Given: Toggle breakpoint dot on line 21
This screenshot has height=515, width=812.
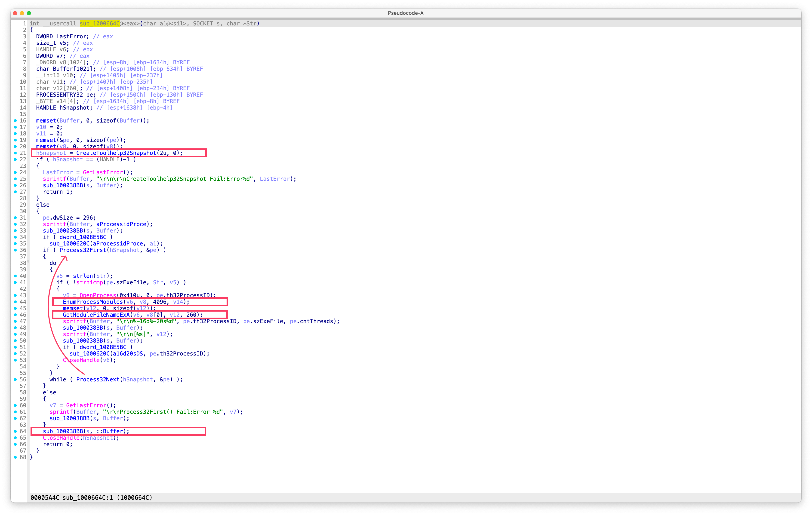Looking at the screenshot, I should tap(15, 153).
